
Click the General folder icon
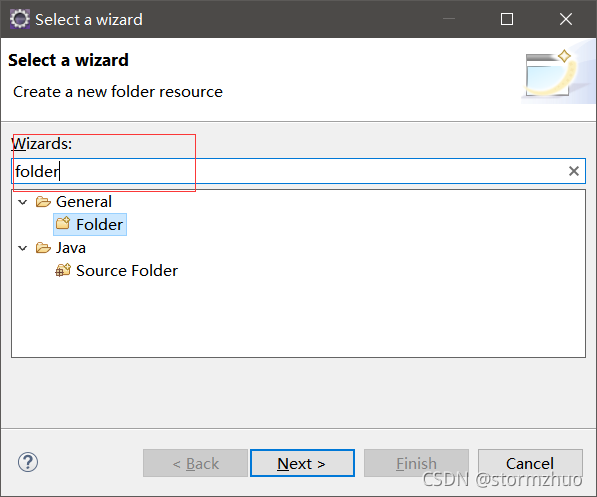coord(43,202)
